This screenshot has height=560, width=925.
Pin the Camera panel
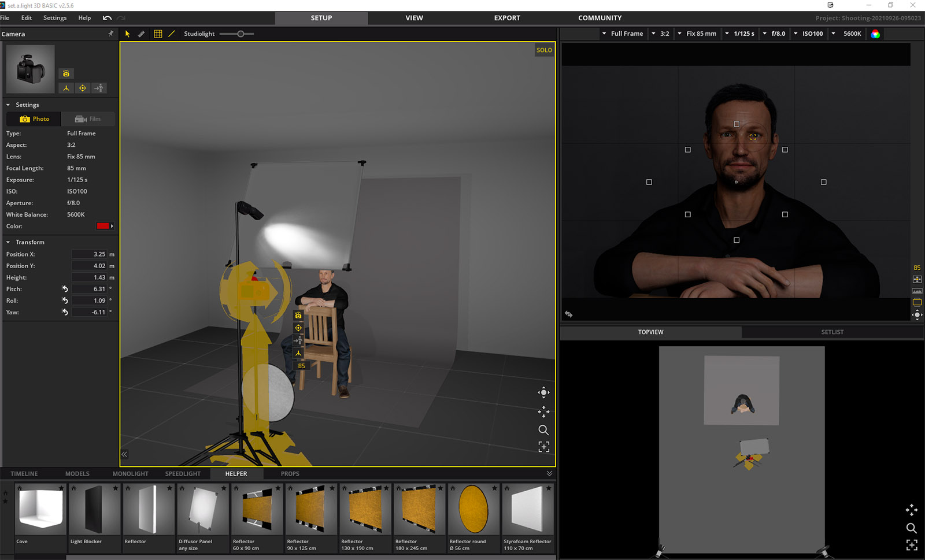pos(110,34)
